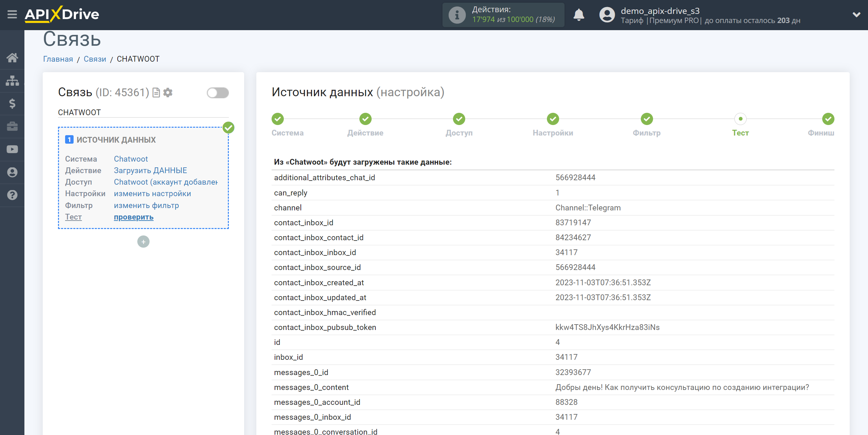
Task: Click the contact_inbox_contact_id value 84234627
Action: coord(573,237)
